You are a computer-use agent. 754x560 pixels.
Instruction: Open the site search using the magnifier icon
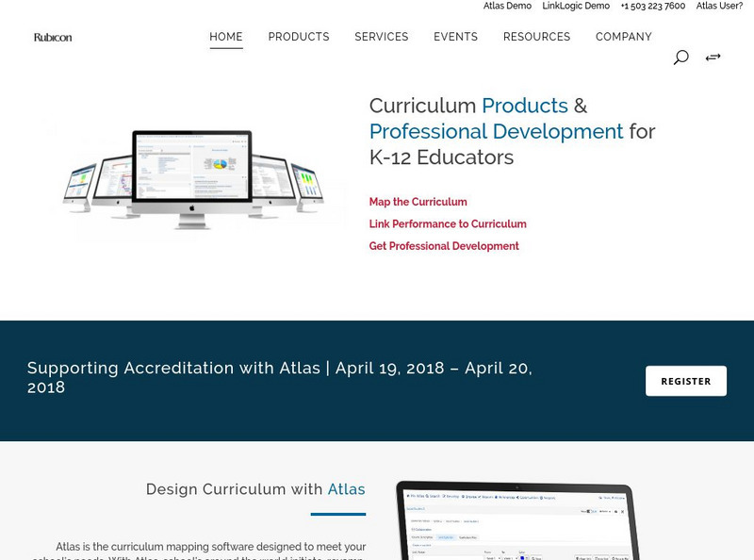tap(680, 58)
